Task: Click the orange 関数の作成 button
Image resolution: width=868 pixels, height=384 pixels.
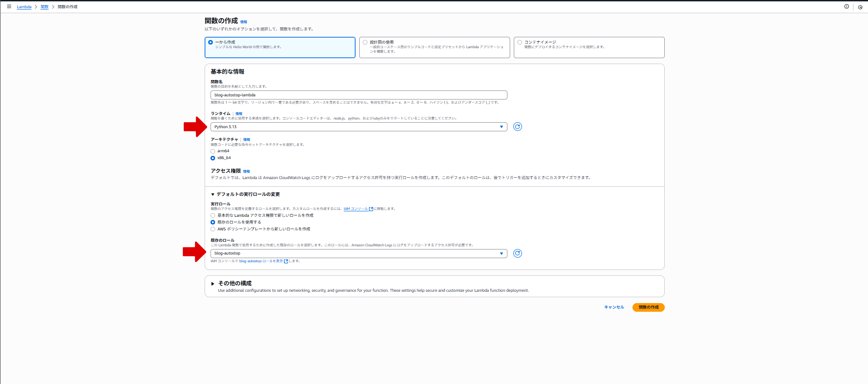Action: pyautogui.click(x=648, y=307)
